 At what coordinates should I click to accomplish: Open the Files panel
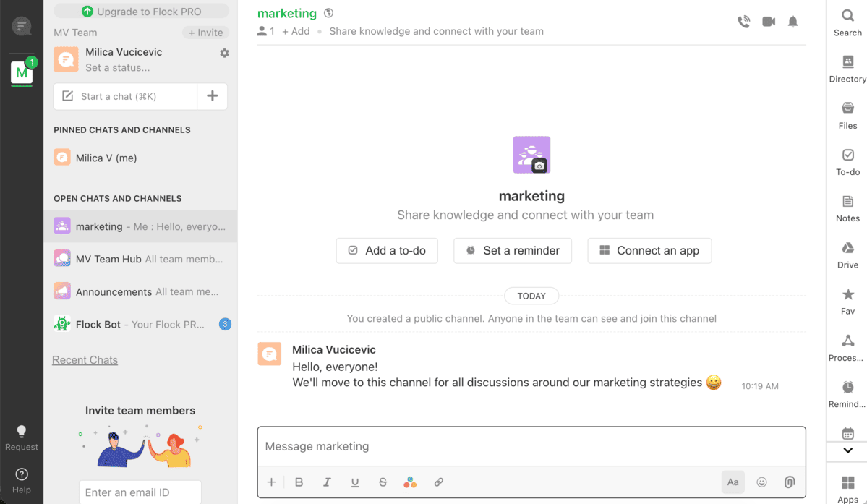tap(847, 115)
